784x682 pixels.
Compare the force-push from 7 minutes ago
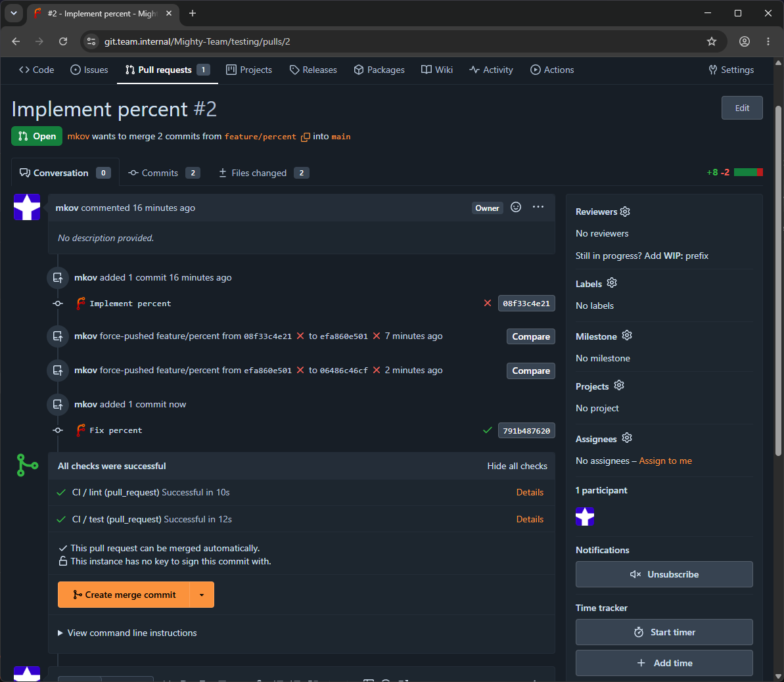tap(530, 336)
